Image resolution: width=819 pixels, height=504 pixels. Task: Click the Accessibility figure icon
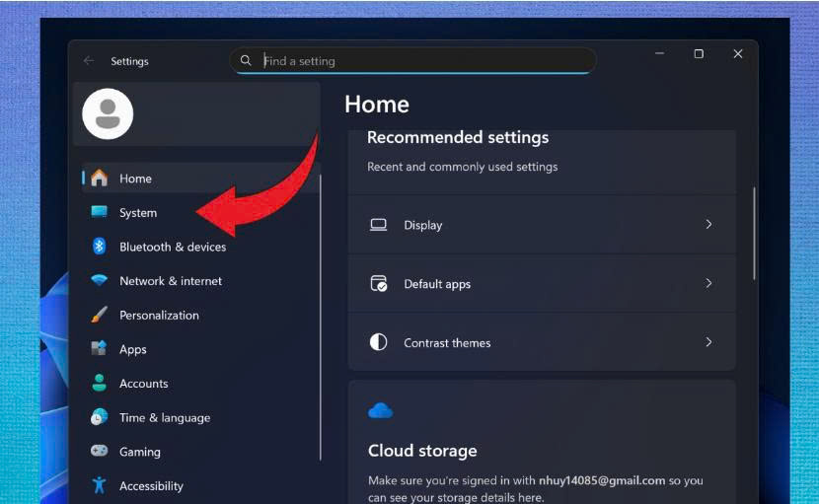click(99, 485)
